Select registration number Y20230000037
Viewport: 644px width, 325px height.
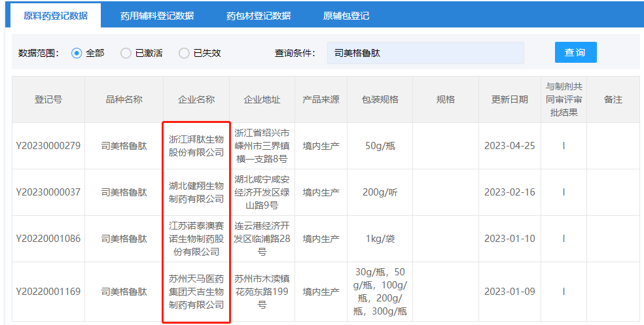(x=48, y=192)
